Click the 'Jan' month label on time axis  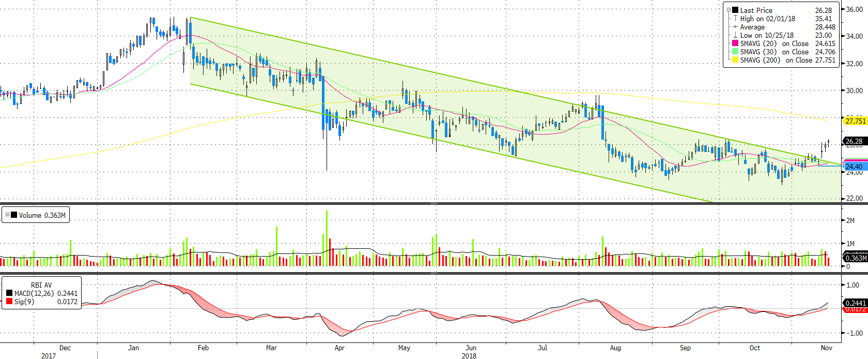[x=133, y=348]
